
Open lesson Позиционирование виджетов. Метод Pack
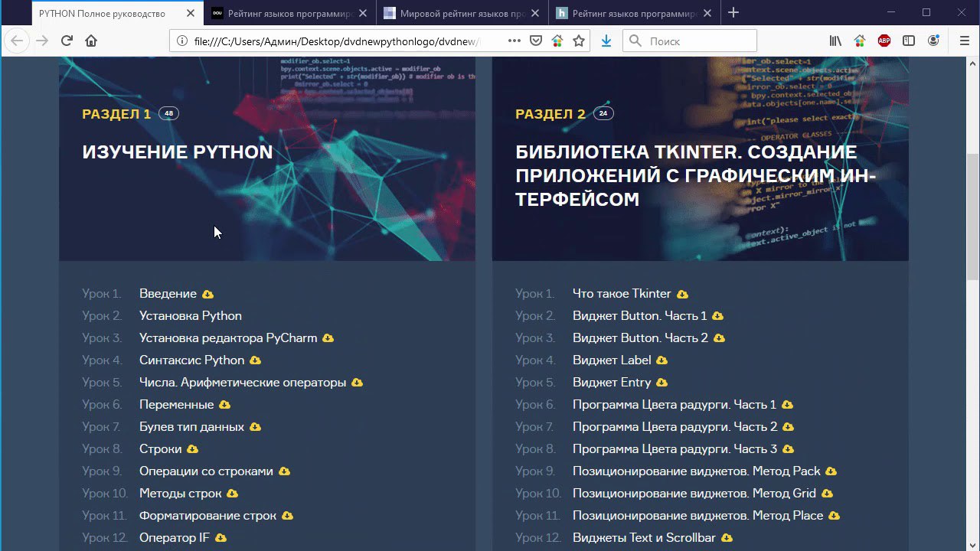(x=697, y=471)
